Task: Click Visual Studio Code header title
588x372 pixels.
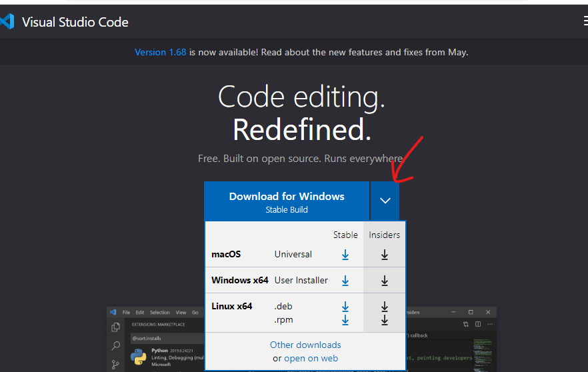Action: click(x=75, y=22)
